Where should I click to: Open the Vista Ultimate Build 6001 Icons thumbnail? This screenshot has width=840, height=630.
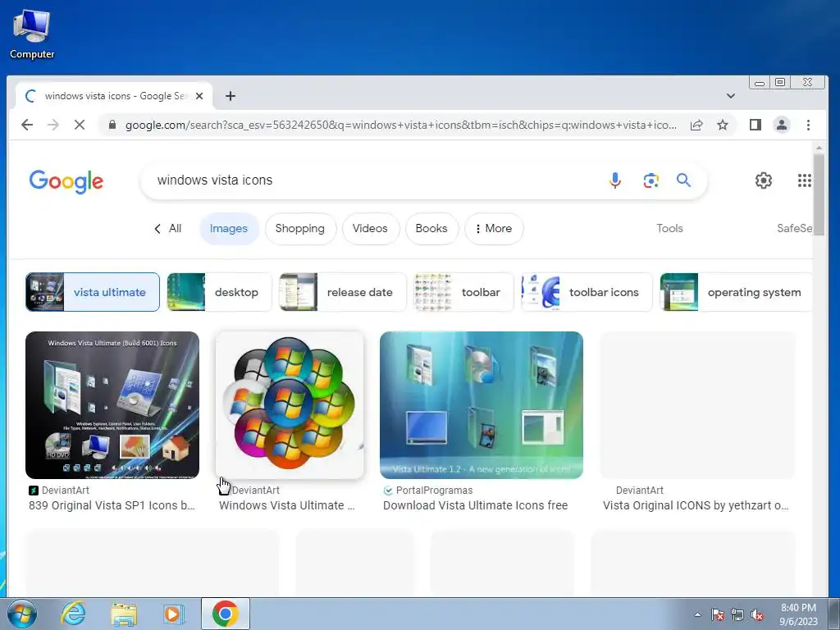click(x=112, y=405)
